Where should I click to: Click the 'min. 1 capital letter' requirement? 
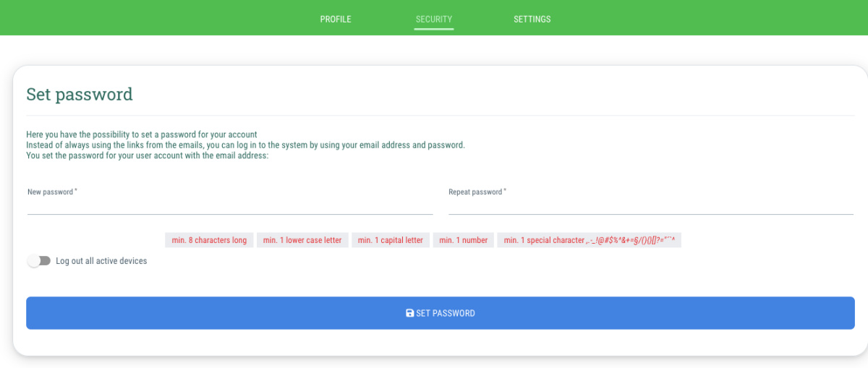[391, 240]
